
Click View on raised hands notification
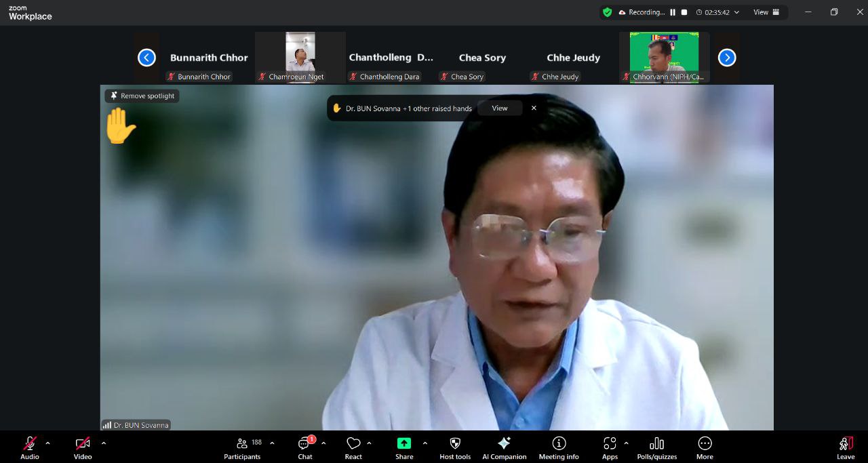coord(500,108)
